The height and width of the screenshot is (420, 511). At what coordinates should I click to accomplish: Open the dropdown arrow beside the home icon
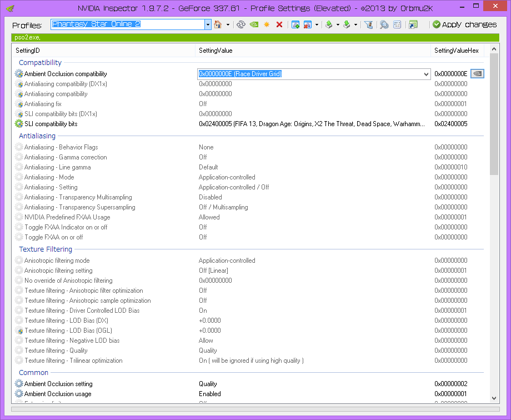tap(228, 24)
